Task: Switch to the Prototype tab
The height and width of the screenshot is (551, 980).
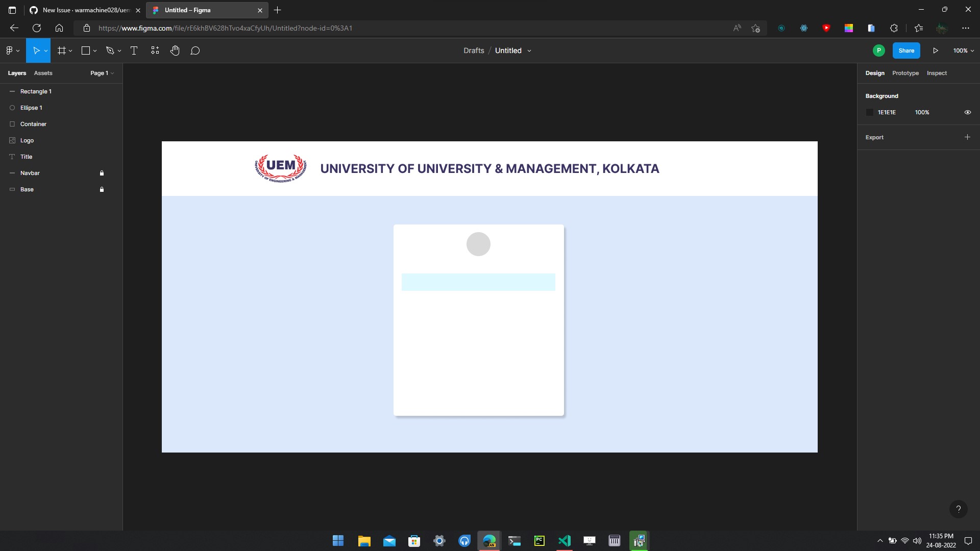Action: tap(905, 73)
